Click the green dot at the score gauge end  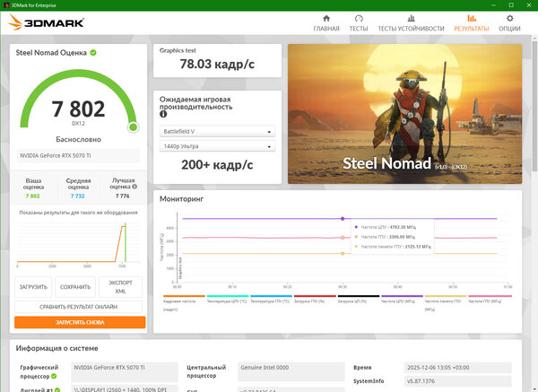tap(133, 127)
